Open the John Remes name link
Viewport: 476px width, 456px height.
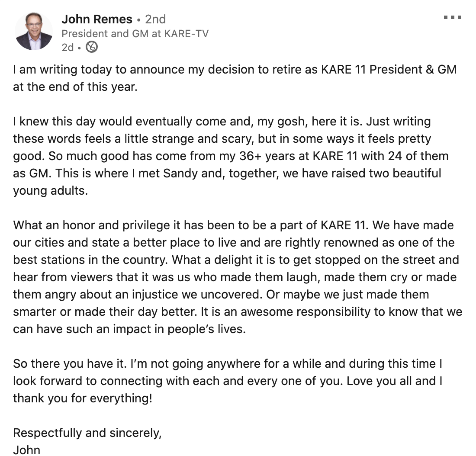click(97, 19)
